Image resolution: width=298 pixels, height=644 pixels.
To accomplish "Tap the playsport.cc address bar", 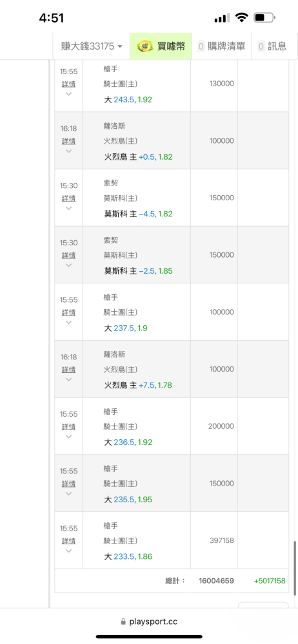I will tap(149, 622).
